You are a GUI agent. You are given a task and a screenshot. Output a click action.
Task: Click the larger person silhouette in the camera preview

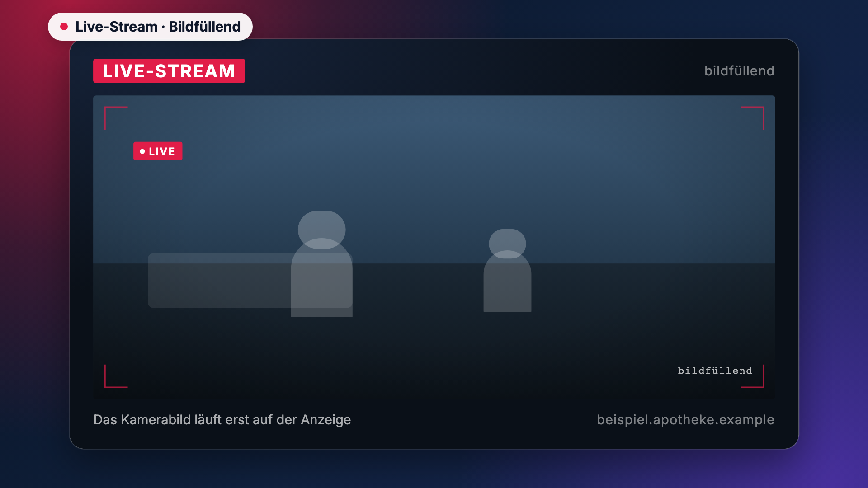pos(322,264)
